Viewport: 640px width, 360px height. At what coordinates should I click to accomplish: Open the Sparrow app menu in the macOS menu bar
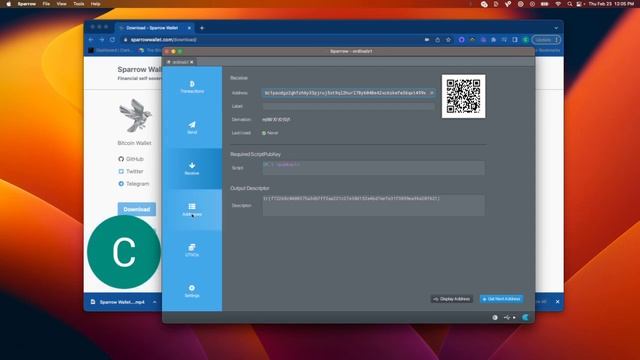click(x=27, y=4)
